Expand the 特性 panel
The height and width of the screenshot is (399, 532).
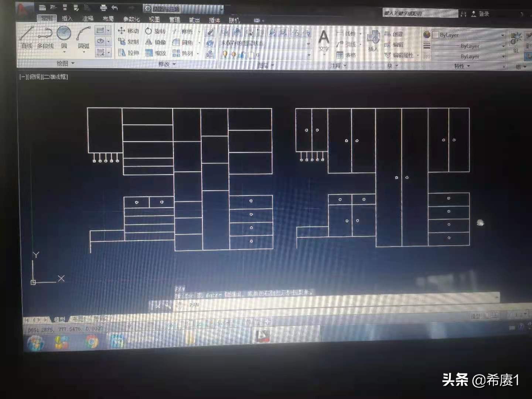(462, 66)
